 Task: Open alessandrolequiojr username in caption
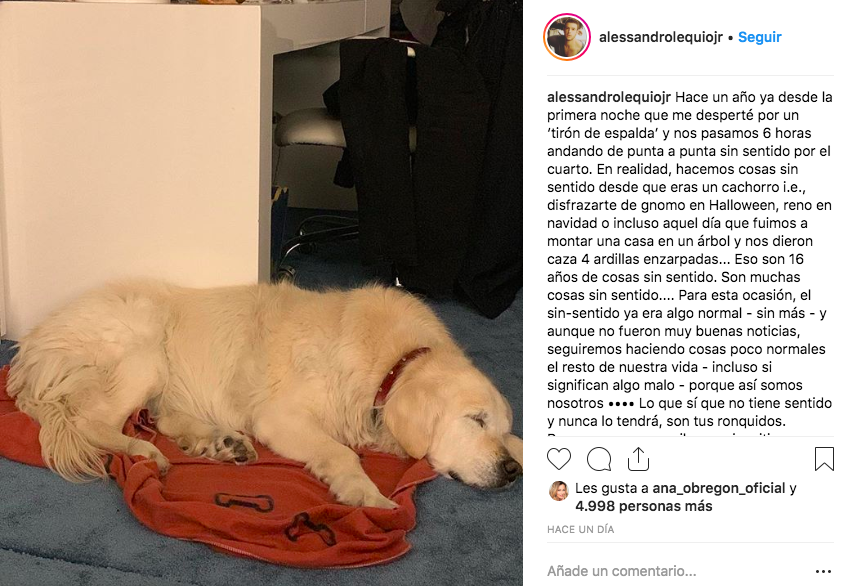(609, 97)
